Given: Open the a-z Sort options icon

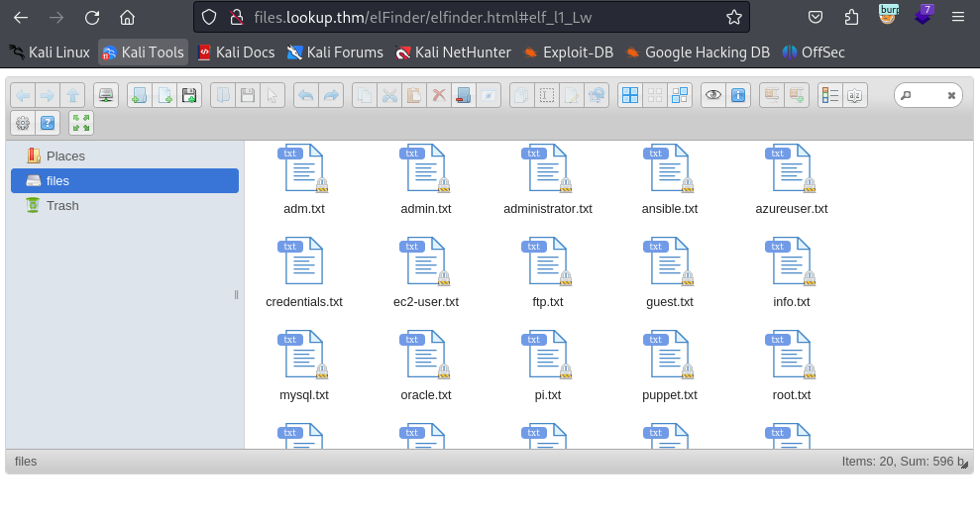Looking at the screenshot, I should 855,95.
